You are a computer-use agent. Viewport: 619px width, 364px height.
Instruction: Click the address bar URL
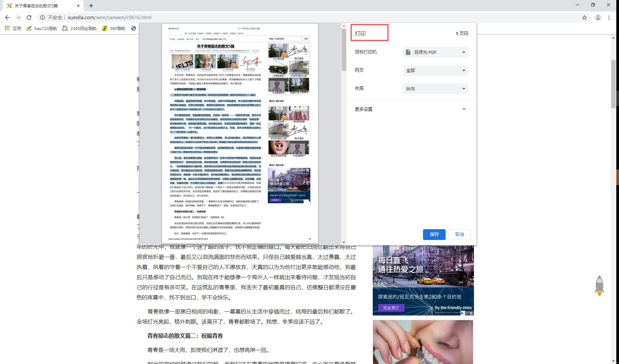[109, 18]
